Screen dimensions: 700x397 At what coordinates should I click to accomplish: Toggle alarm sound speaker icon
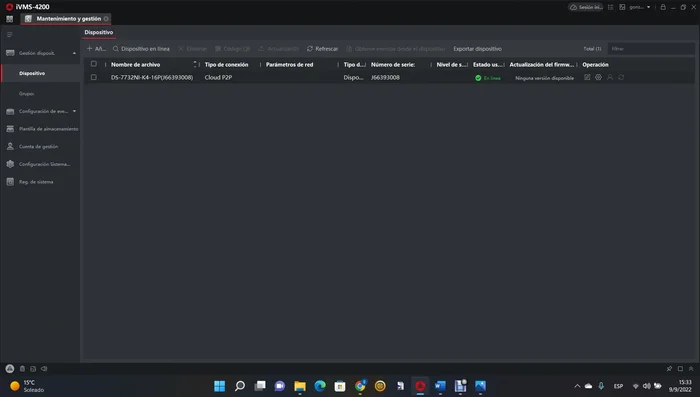tap(44, 369)
